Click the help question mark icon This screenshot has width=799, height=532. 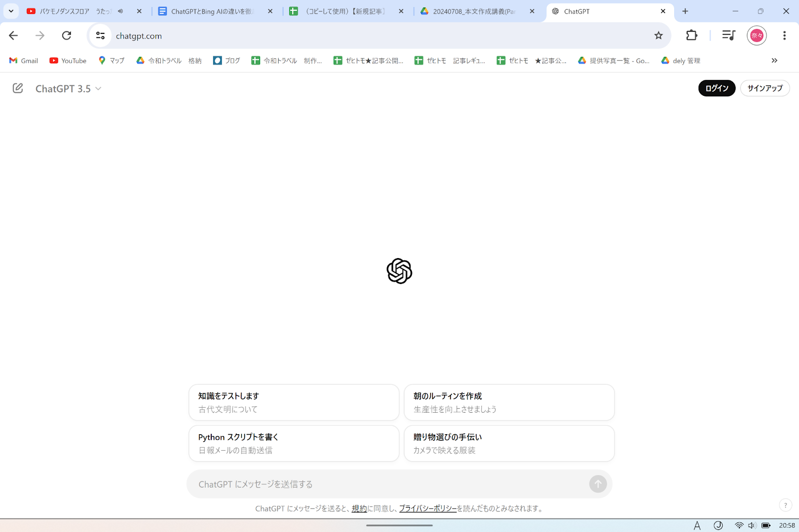[x=786, y=505]
